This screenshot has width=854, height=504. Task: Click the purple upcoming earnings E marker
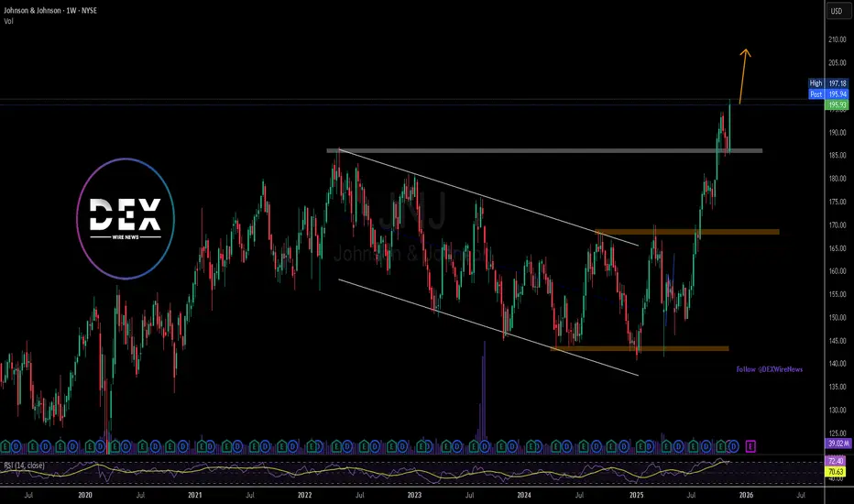pos(750,446)
